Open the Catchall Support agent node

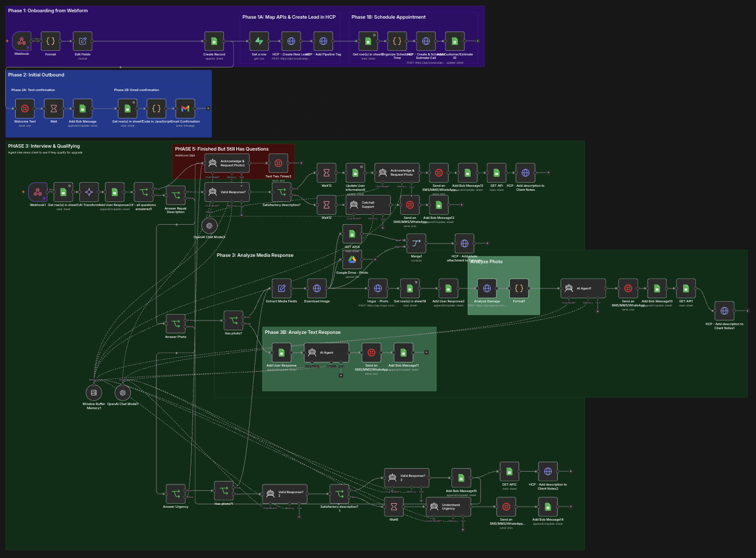click(368, 205)
